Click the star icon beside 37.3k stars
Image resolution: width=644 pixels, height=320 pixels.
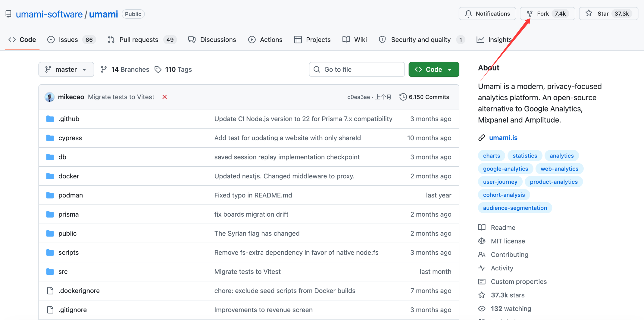coord(482,295)
